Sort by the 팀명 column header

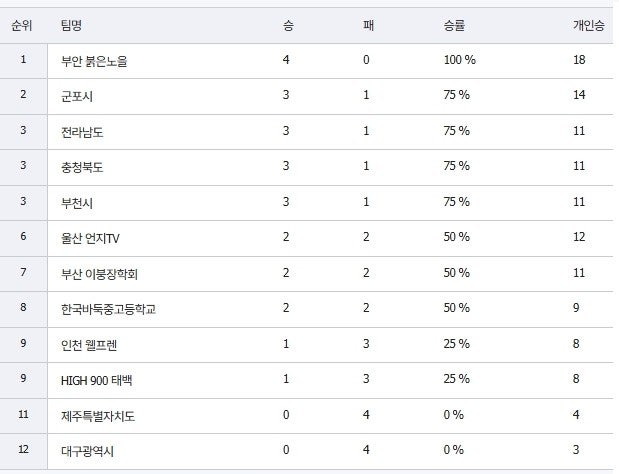pyautogui.click(x=73, y=25)
